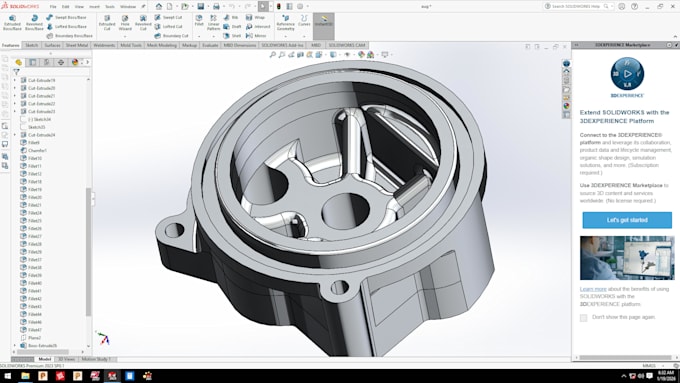Click Zoom to Fit in view toolbar

[x=272, y=55]
